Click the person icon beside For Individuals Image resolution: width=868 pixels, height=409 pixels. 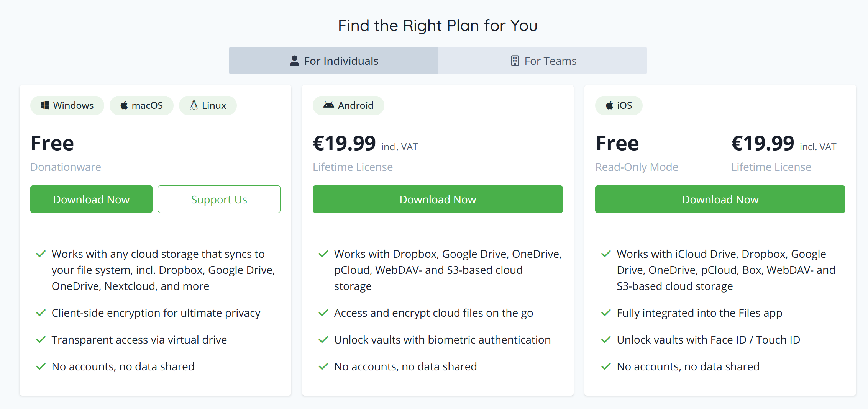[294, 61]
